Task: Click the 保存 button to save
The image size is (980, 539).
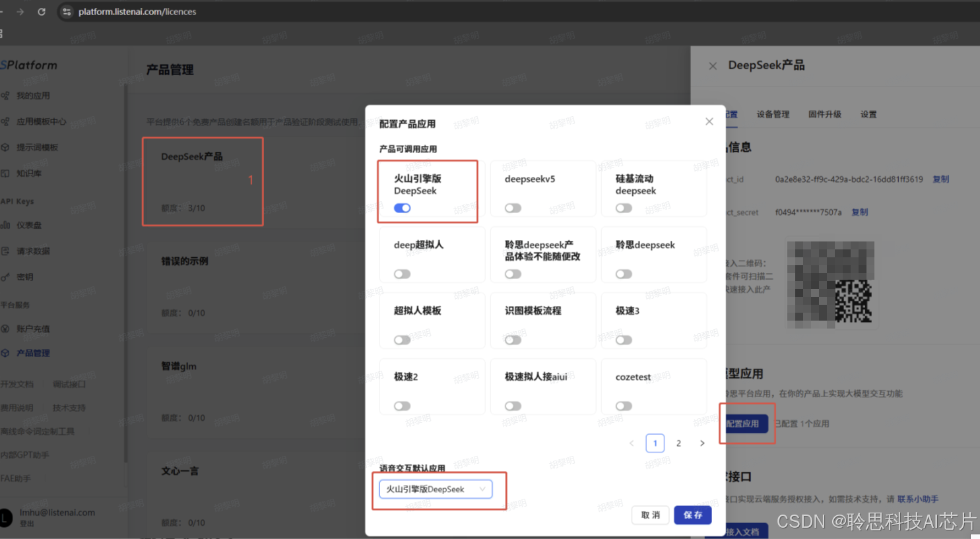Action: (x=692, y=515)
